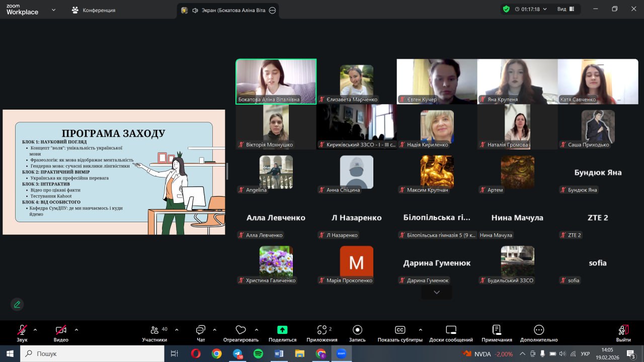Expand audio options arrow beside Звук
The height and width of the screenshot is (362, 644).
[35, 330]
